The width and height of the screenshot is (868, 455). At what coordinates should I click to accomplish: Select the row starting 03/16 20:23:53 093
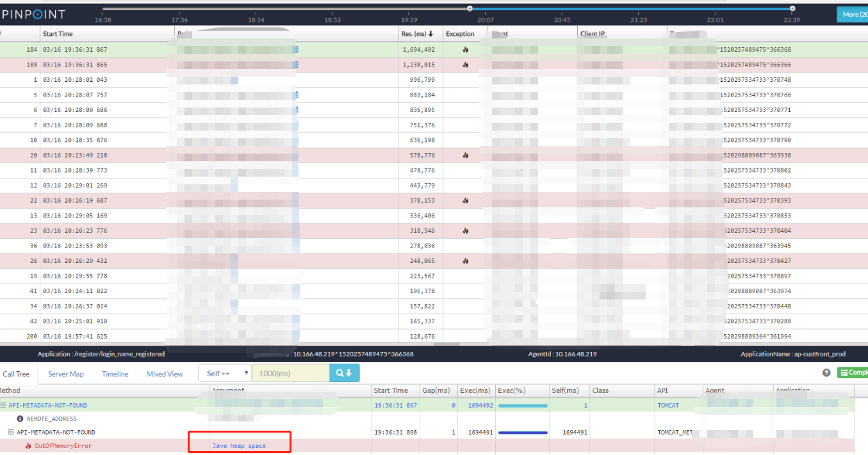tap(434, 246)
